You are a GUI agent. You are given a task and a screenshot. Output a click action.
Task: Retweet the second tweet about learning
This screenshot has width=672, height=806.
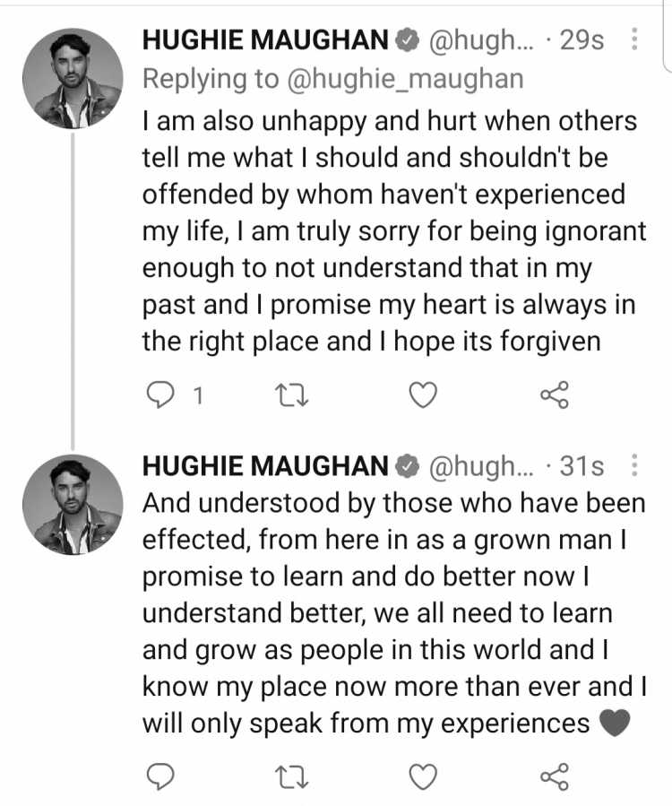click(292, 777)
